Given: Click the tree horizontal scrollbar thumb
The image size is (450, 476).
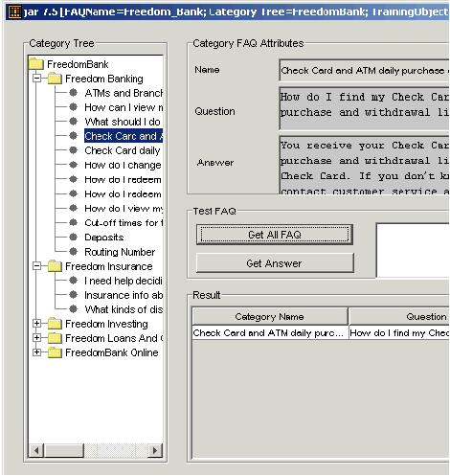Looking at the screenshot, I should click(x=64, y=450).
